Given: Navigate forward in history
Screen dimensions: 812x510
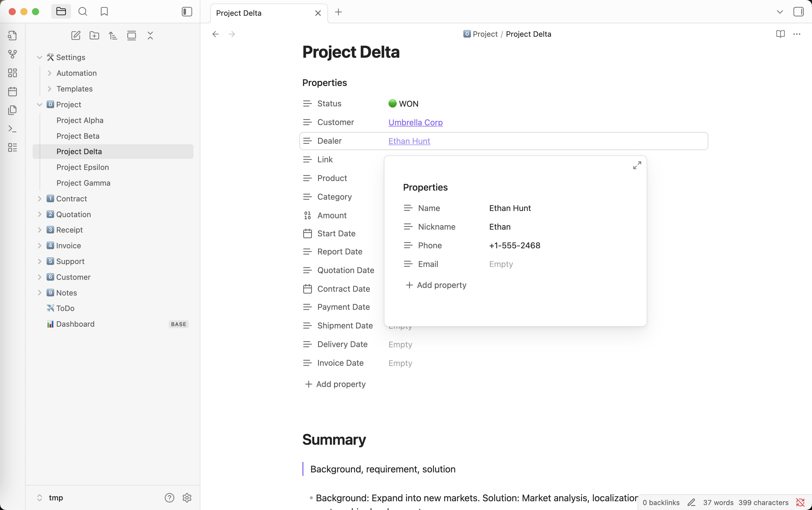Looking at the screenshot, I should tap(232, 34).
